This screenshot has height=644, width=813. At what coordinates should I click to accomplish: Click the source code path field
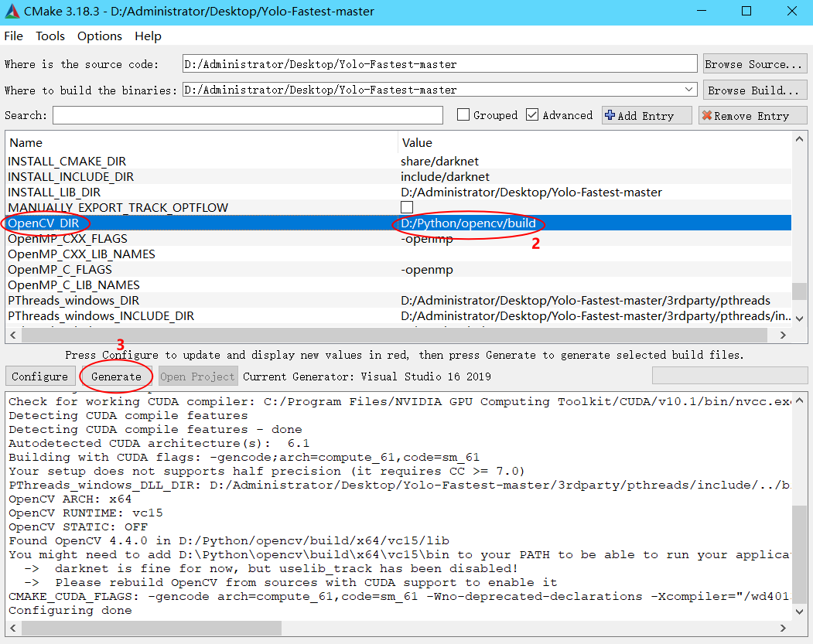tap(439, 64)
